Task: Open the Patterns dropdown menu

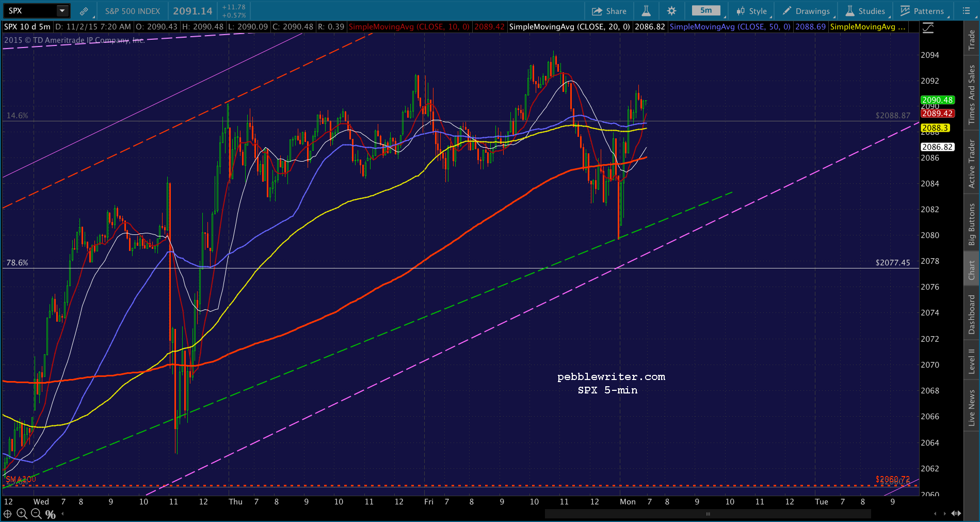Action: coord(923,11)
